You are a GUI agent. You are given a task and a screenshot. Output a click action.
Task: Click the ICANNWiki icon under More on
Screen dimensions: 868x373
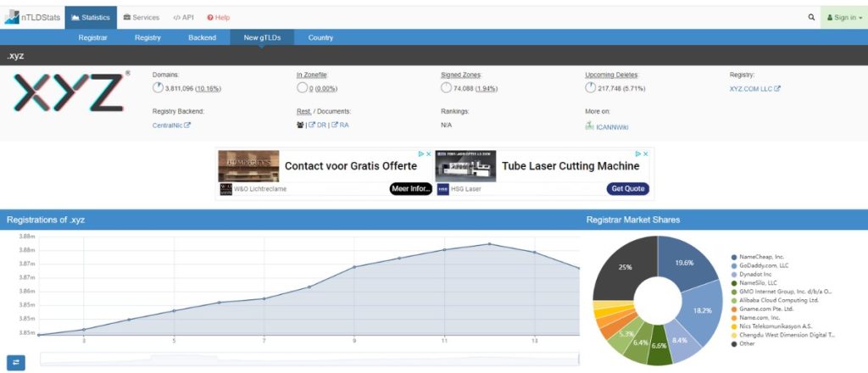tap(589, 126)
